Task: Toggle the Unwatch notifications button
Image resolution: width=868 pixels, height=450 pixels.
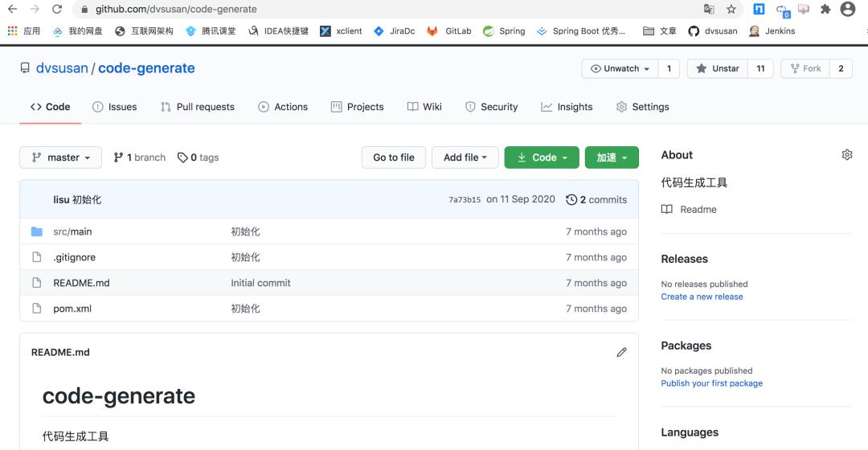Action: point(620,68)
